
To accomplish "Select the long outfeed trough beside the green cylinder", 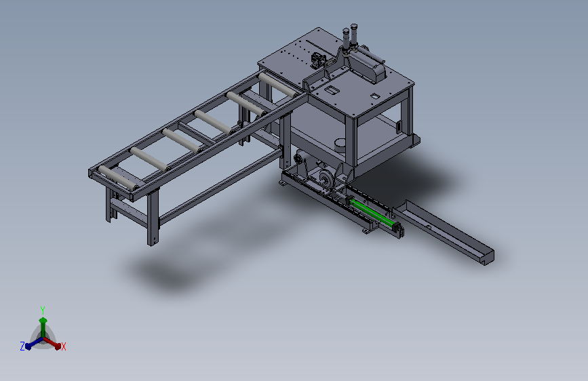I will coord(444,232).
